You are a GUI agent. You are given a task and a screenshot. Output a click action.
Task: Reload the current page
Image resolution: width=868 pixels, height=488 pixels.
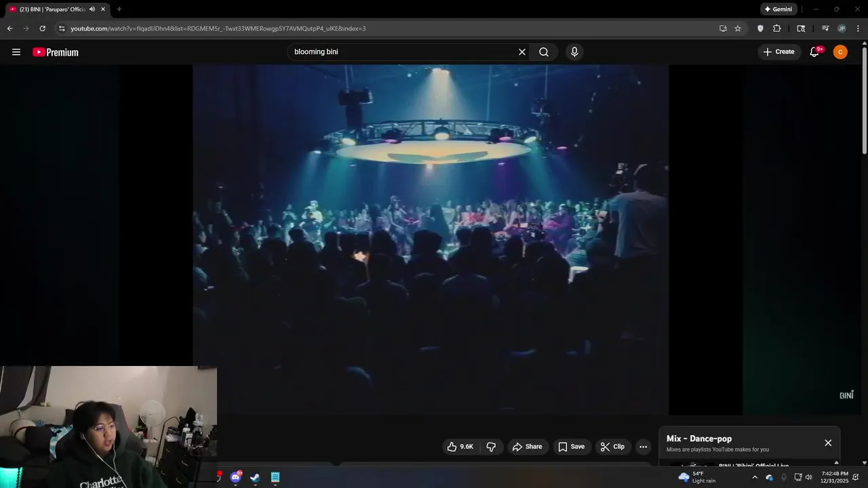point(42,28)
